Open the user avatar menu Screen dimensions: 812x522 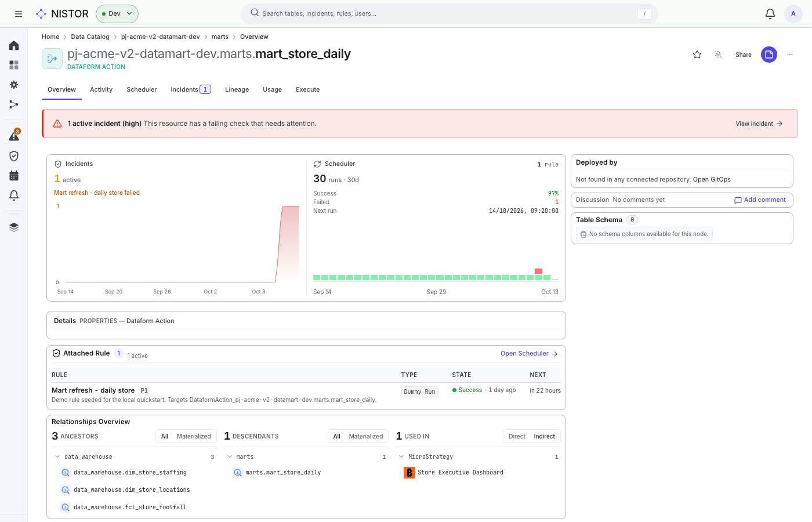793,14
